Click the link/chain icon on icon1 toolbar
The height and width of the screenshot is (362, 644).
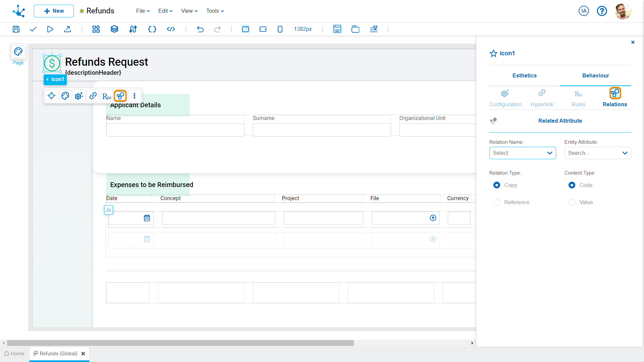tap(93, 96)
